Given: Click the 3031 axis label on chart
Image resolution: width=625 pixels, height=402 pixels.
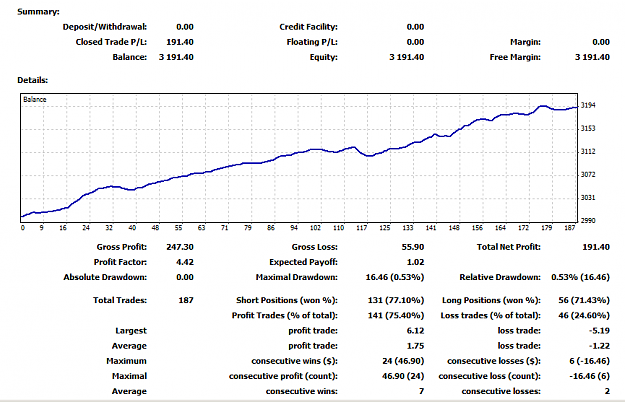Looking at the screenshot, I should 588,198.
